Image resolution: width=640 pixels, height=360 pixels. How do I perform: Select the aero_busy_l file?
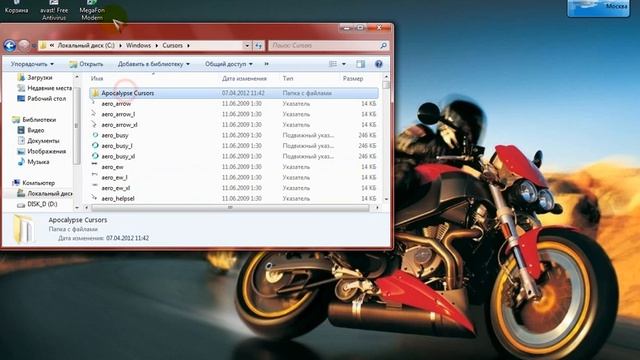(x=233, y=146)
